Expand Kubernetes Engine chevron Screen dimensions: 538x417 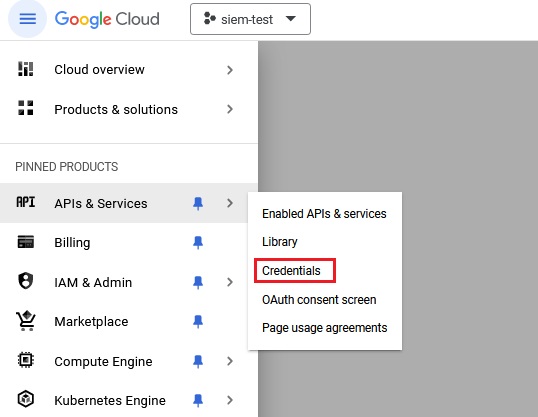pyautogui.click(x=230, y=400)
